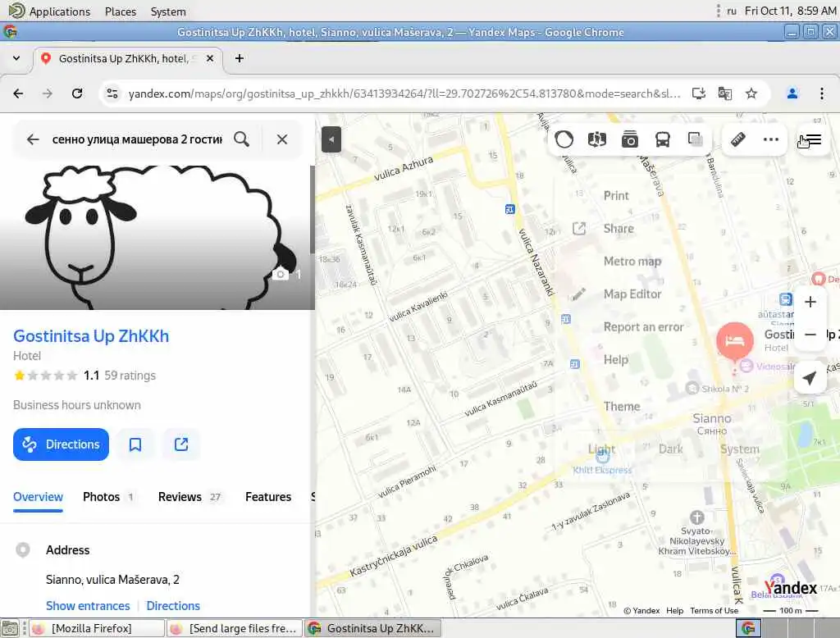Click the 59 ratings text
Viewport: 840px width, 638px height.
(130, 376)
